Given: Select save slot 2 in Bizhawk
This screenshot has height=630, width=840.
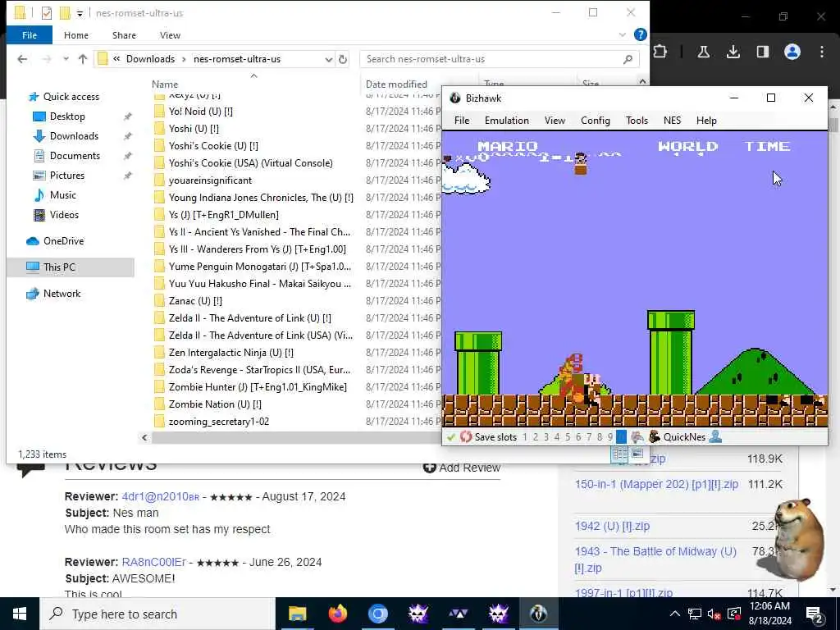Looking at the screenshot, I should (x=535, y=437).
